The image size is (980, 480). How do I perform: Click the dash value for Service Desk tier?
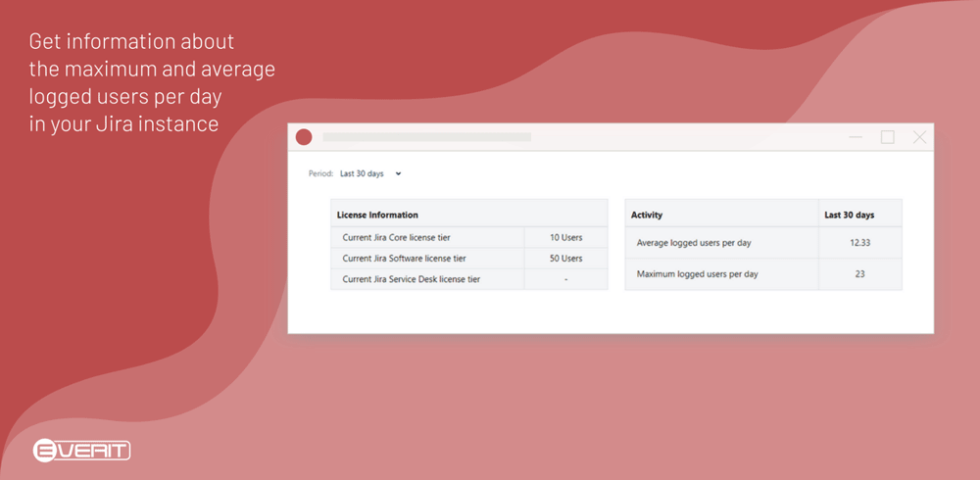point(566,279)
